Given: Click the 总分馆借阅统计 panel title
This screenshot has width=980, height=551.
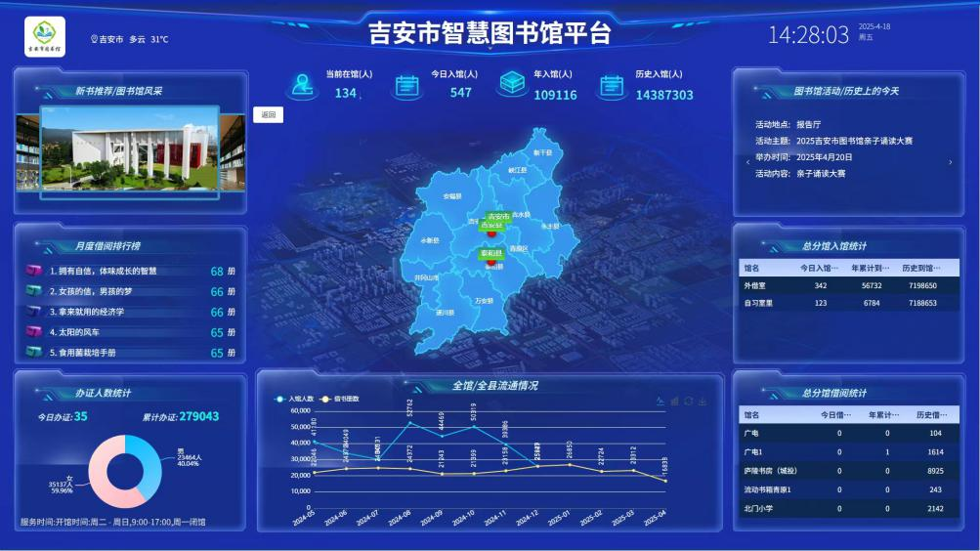Looking at the screenshot, I should coord(834,393).
